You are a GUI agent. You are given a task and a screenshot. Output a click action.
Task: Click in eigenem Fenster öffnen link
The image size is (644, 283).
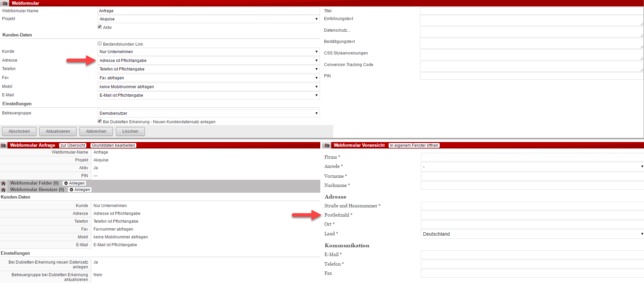[414, 145]
